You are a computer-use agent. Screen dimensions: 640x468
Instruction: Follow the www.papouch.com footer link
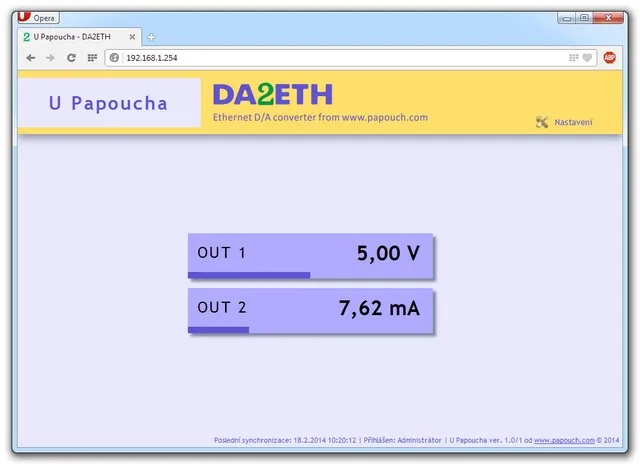564,440
